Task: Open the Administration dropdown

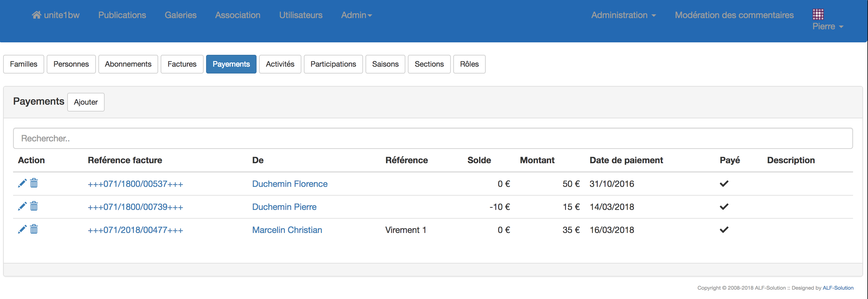Action: tap(623, 15)
